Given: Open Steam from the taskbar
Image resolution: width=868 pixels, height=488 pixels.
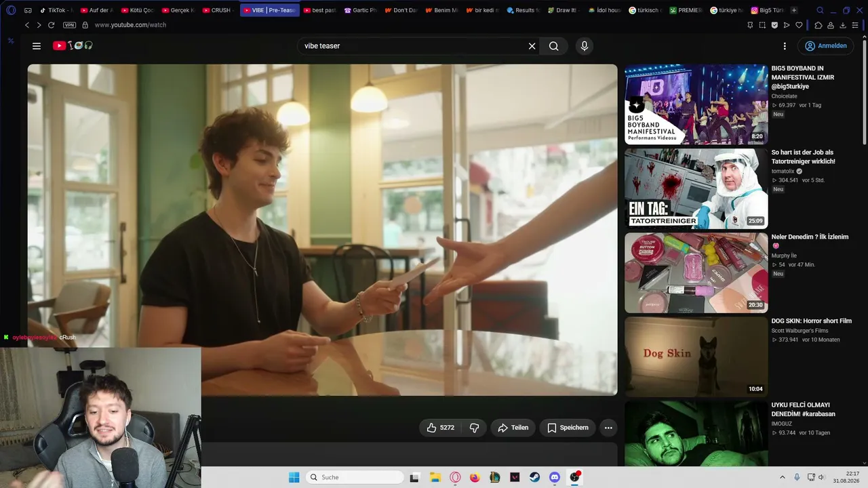Looking at the screenshot, I should coord(534,477).
